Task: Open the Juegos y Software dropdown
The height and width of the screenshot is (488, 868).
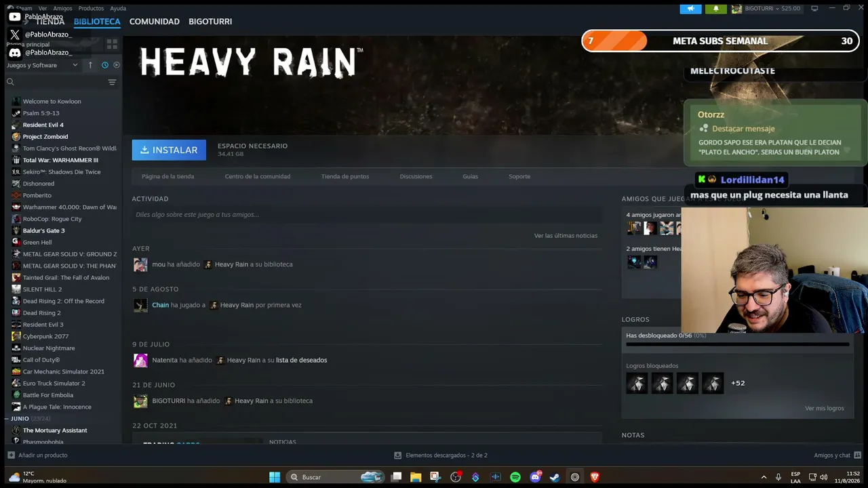Action: click(x=42, y=65)
